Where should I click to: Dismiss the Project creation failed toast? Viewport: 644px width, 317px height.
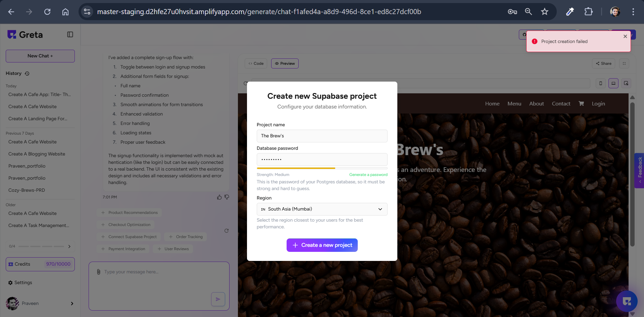point(625,36)
